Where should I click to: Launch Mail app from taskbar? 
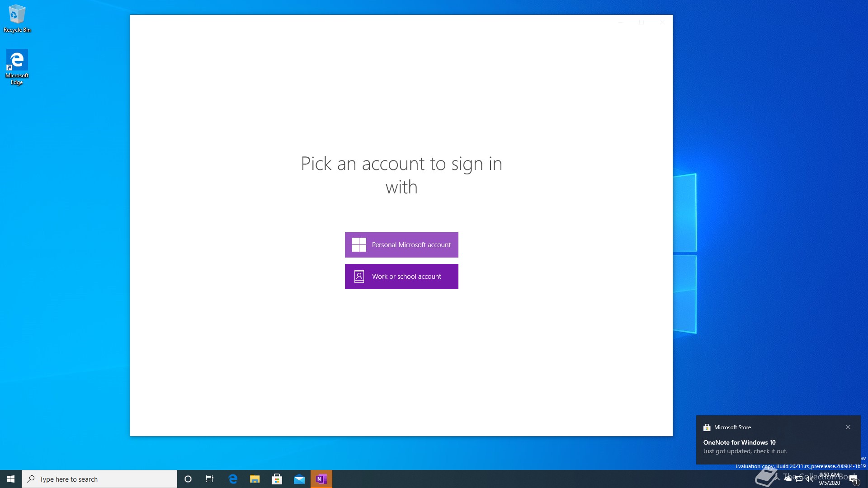(x=299, y=479)
